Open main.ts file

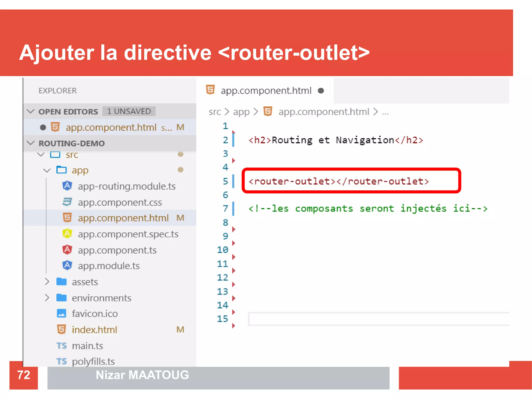point(88,346)
